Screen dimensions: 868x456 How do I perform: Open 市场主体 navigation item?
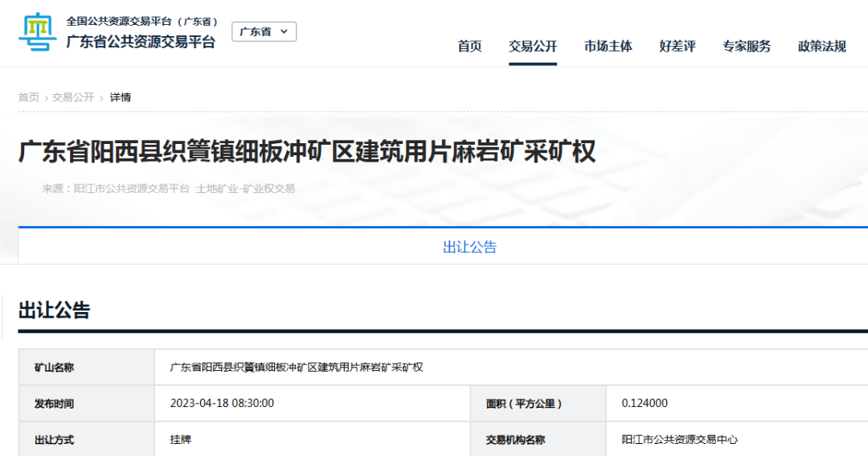608,47
